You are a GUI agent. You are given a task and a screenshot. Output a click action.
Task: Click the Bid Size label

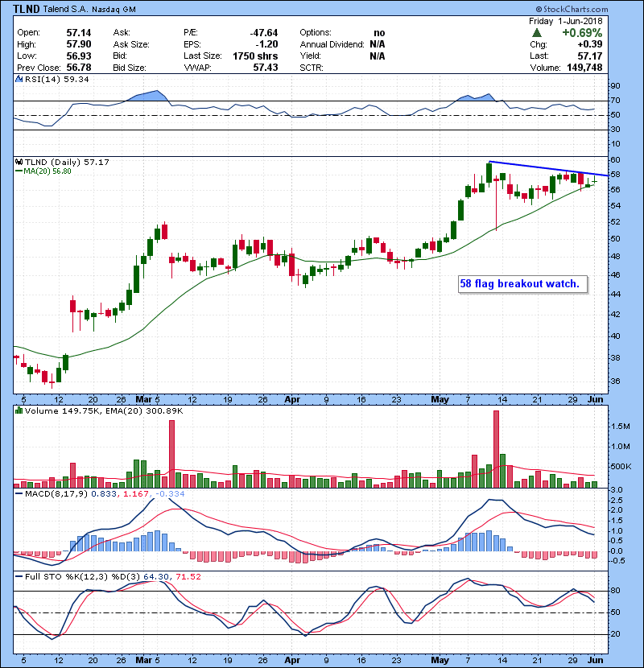click(130, 68)
